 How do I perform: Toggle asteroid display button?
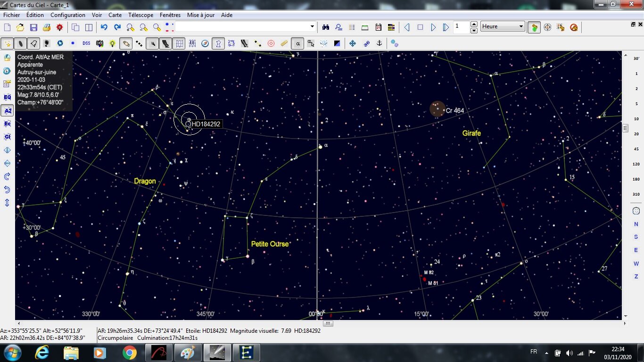pos(139,43)
